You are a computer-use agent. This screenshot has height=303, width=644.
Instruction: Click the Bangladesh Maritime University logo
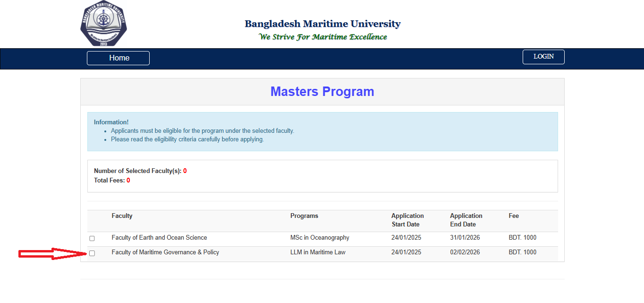(103, 24)
